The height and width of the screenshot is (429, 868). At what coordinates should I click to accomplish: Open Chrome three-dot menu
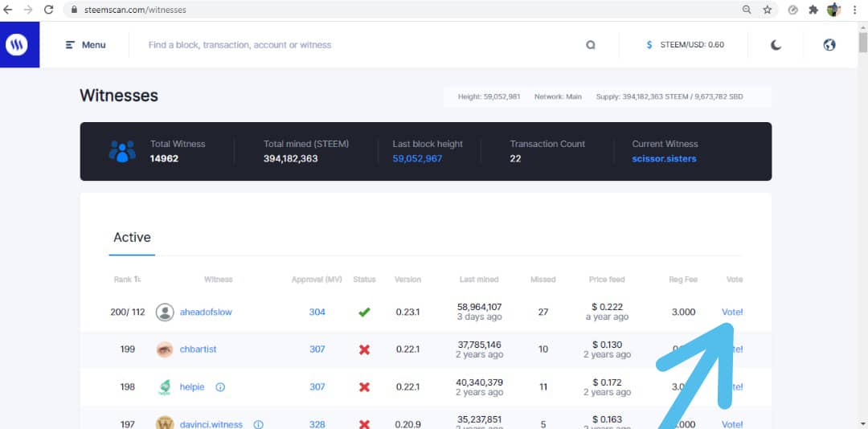[x=855, y=10]
